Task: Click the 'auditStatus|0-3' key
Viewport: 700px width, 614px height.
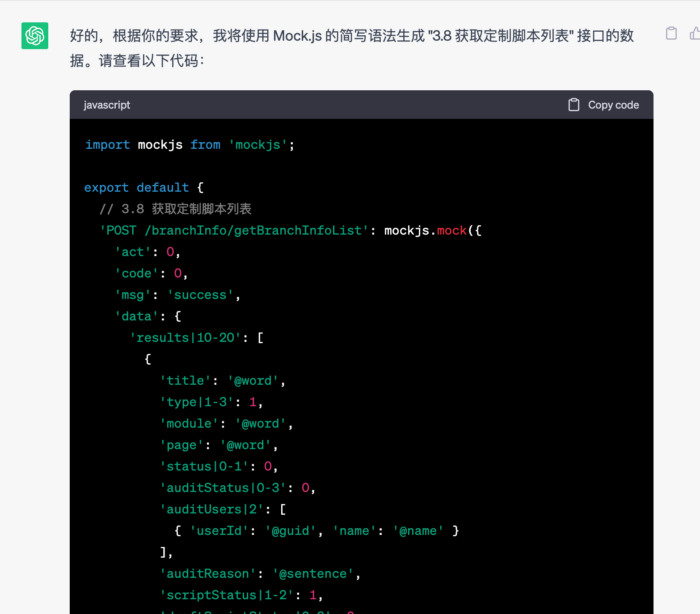Action: click(223, 488)
